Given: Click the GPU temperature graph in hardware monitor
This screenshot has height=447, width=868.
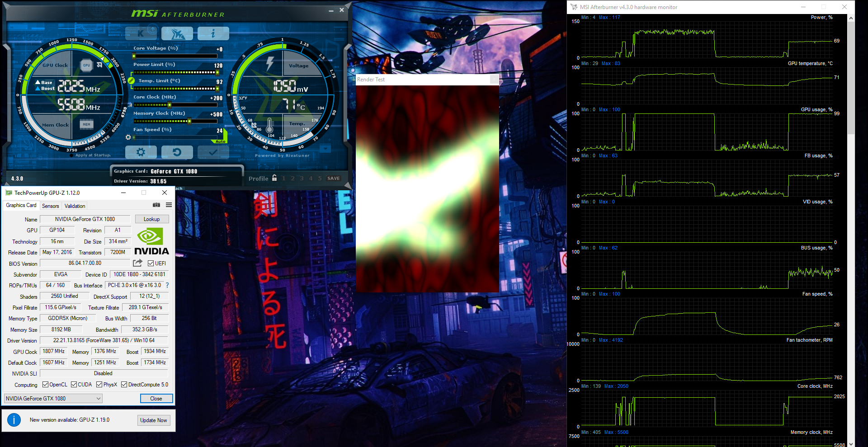Looking at the screenshot, I should 707,85.
